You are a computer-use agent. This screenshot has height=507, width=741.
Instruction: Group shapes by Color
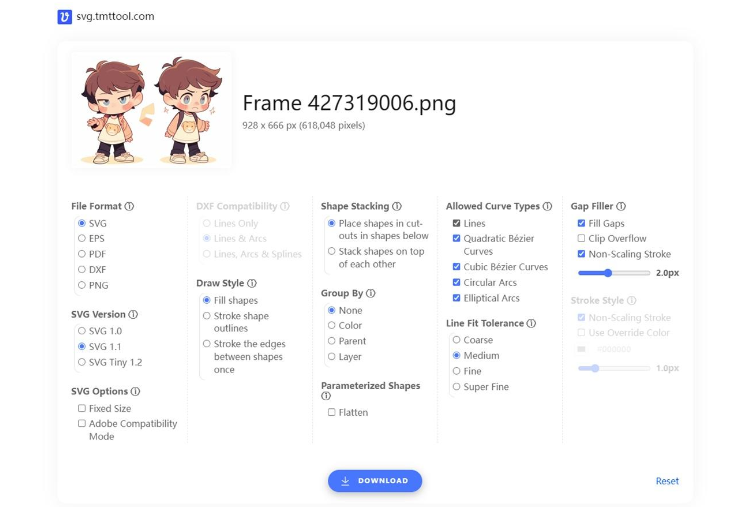point(332,326)
